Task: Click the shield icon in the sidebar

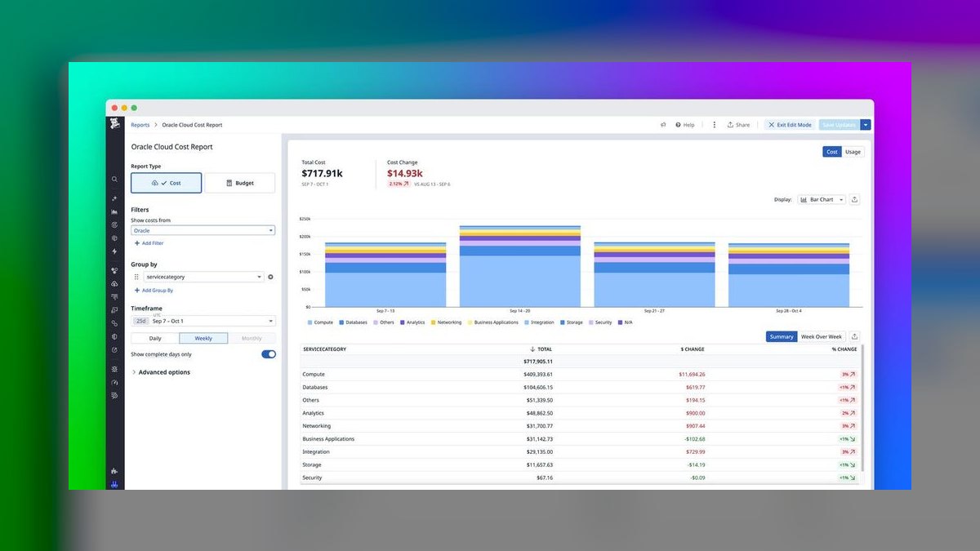Action: [x=114, y=336]
